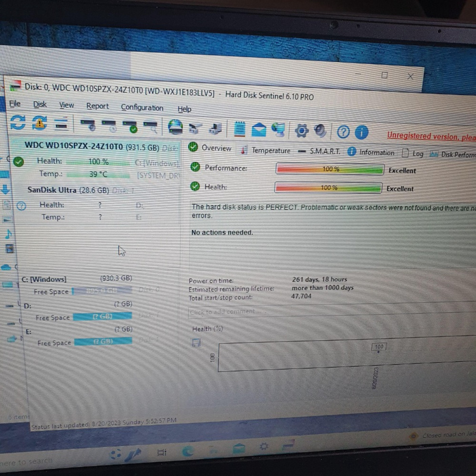
Task: Click the blue envelope email icon
Action: [x=259, y=130]
